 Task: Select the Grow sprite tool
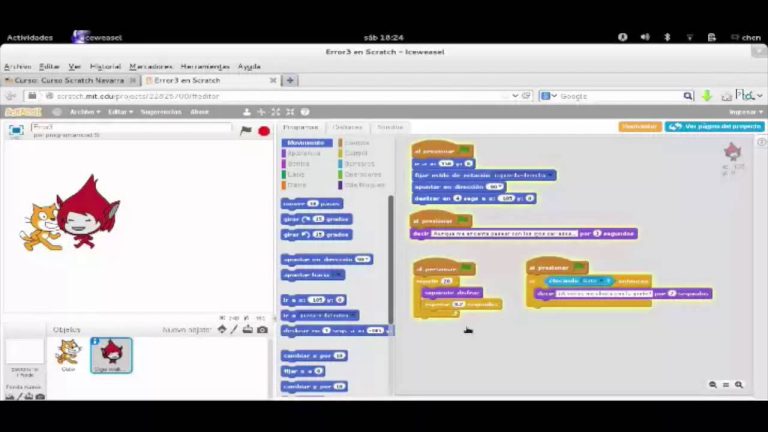coord(276,112)
